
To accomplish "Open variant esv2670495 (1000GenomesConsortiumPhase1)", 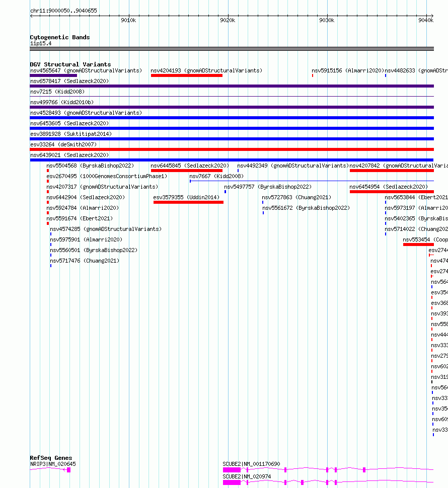I will tap(107, 177).
